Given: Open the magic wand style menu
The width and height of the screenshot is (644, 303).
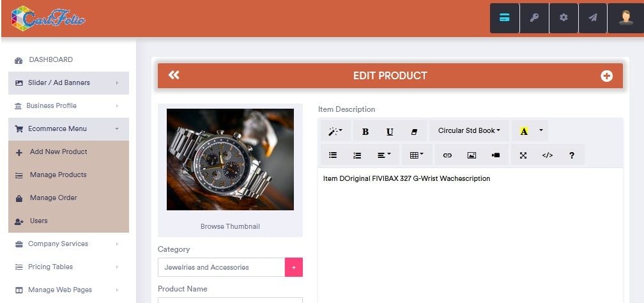Looking at the screenshot, I should [x=335, y=131].
